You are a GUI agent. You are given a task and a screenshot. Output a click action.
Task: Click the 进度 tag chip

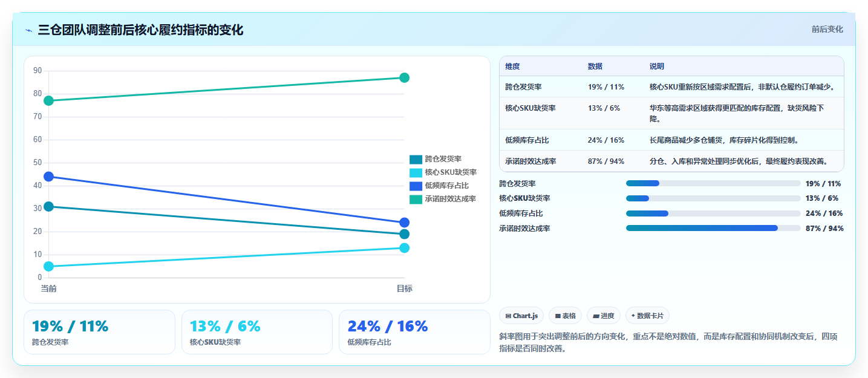604,316
